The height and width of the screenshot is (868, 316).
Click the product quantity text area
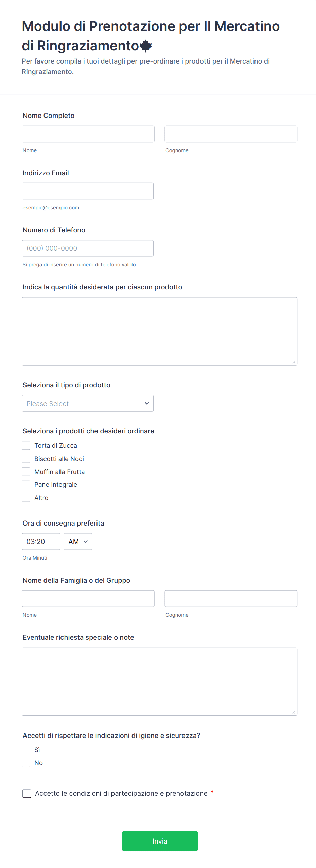tap(159, 331)
